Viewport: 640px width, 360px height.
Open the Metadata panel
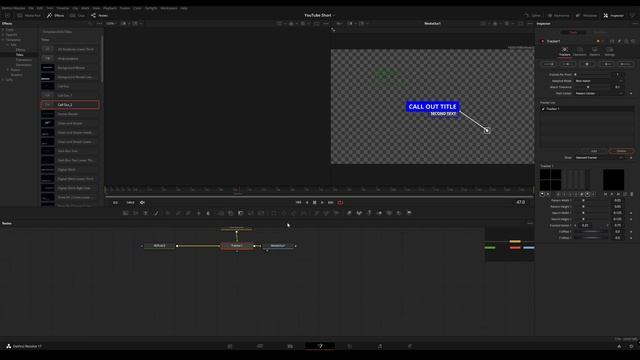[586, 16]
